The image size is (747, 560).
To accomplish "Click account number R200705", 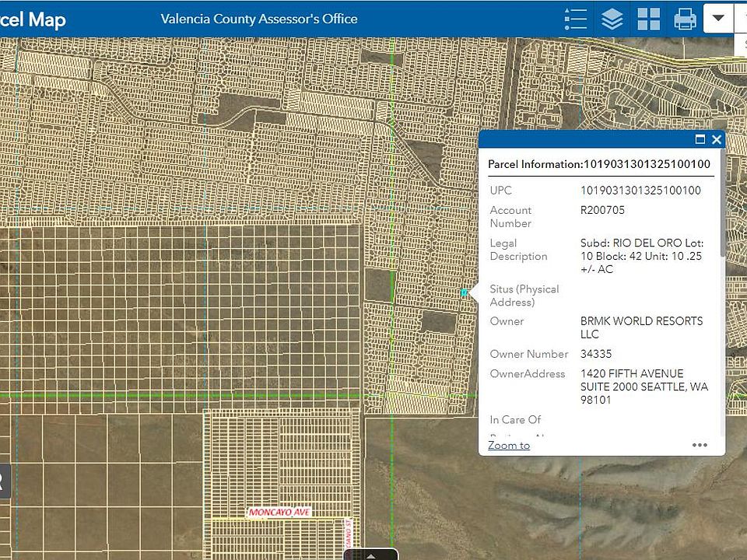I will pos(602,210).
